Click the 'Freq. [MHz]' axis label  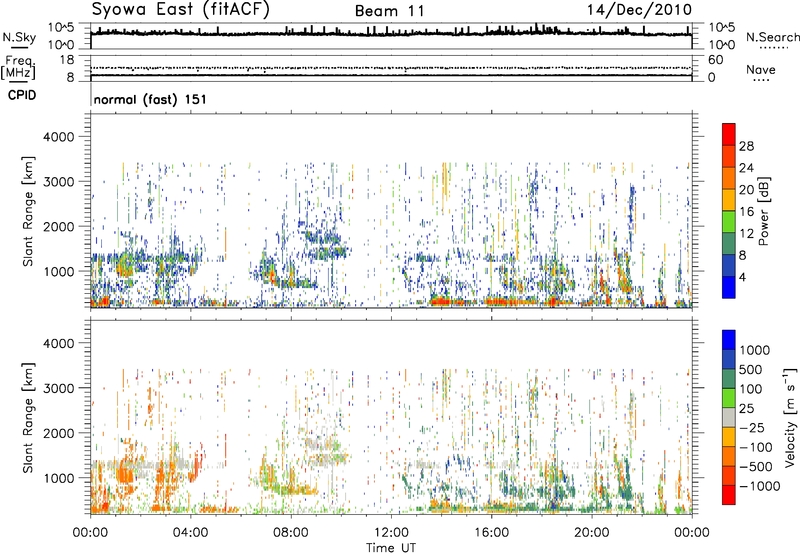coord(19,68)
